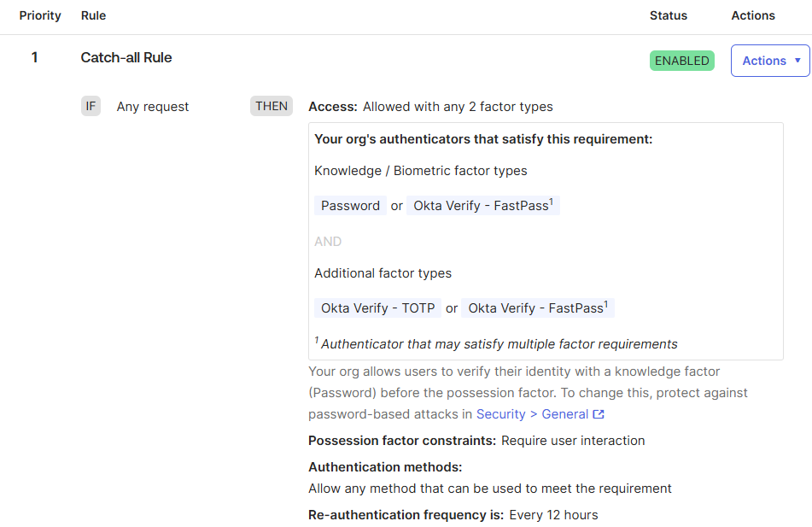Viewport: 812px width, 527px height.
Task: Click the Priority column header
Action: click(40, 15)
